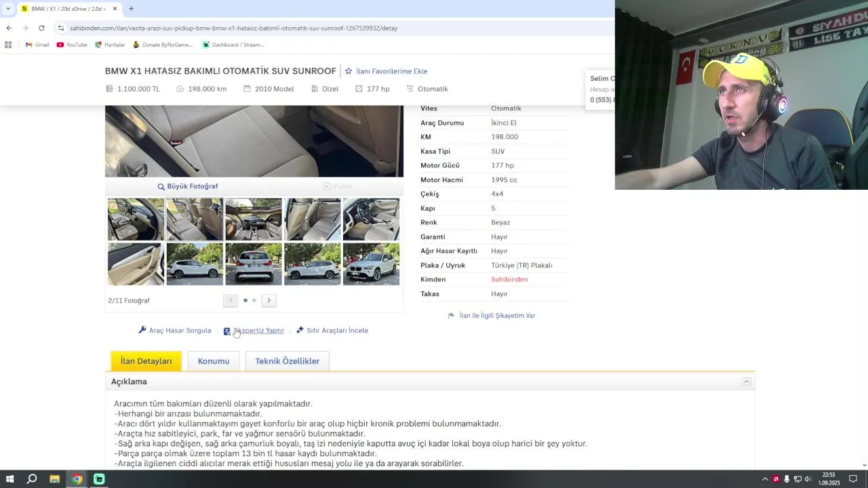Image resolution: width=868 pixels, height=488 pixels.
Task: Open Dashboard / Stream bookmark
Action: point(233,45)
